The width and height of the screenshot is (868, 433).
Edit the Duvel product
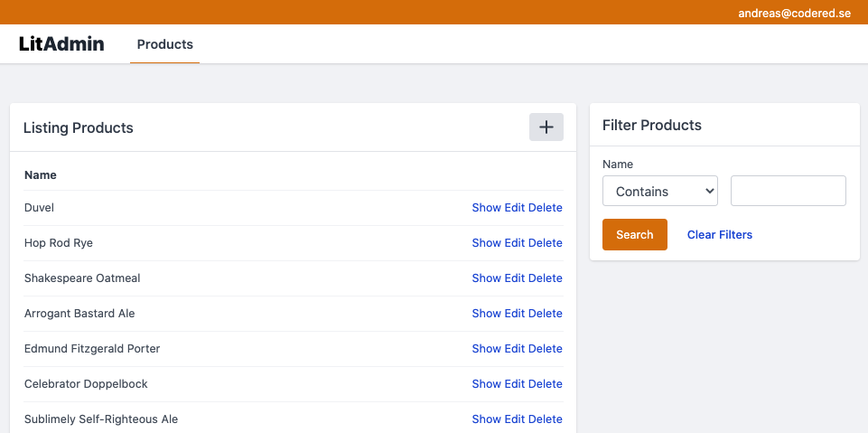pyautogui.click(x=514, y=208)
